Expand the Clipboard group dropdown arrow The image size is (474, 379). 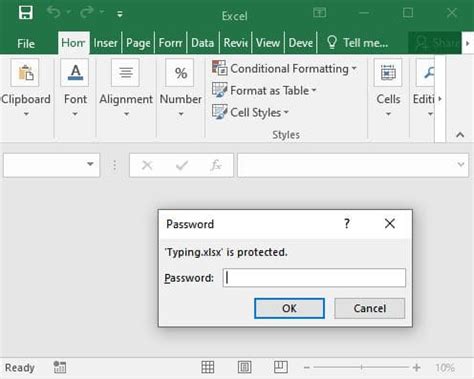(x=26, y=114)
